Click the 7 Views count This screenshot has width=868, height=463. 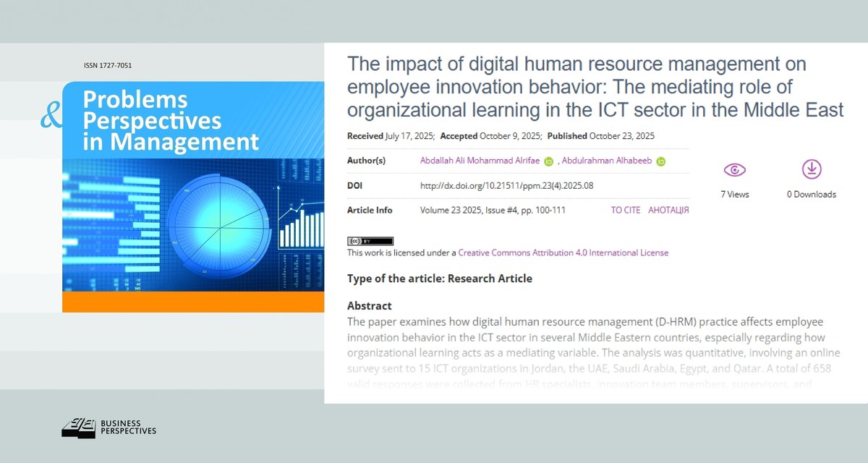tap(735, 195)
